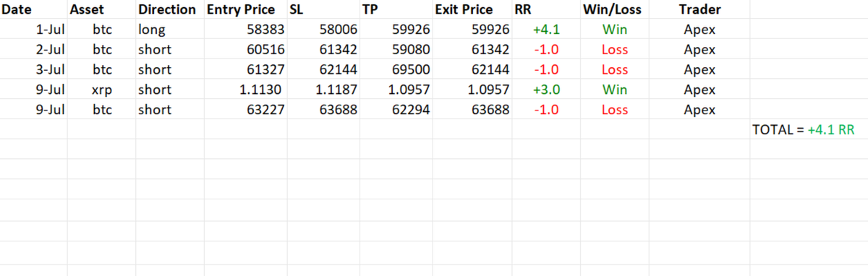Image resolution: width=868 pixels, height=276 pixels.
Task: Click exit price 61342 in Exit Price column
Action: pos(472,50)
